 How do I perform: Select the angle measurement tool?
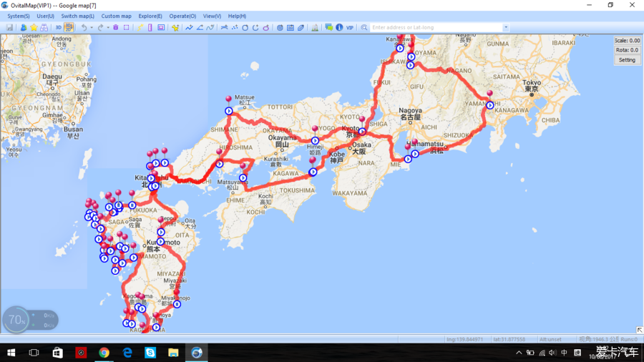point(200,27)
